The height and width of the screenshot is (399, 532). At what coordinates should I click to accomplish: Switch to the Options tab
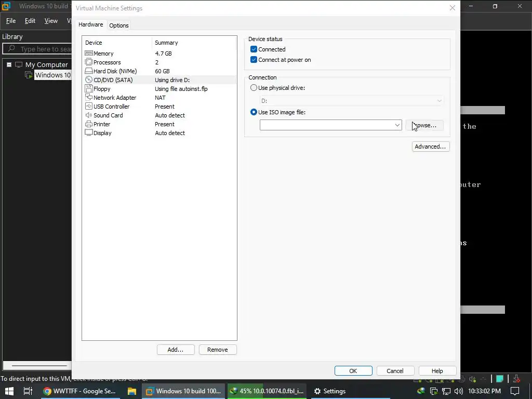tap(119, 25)
